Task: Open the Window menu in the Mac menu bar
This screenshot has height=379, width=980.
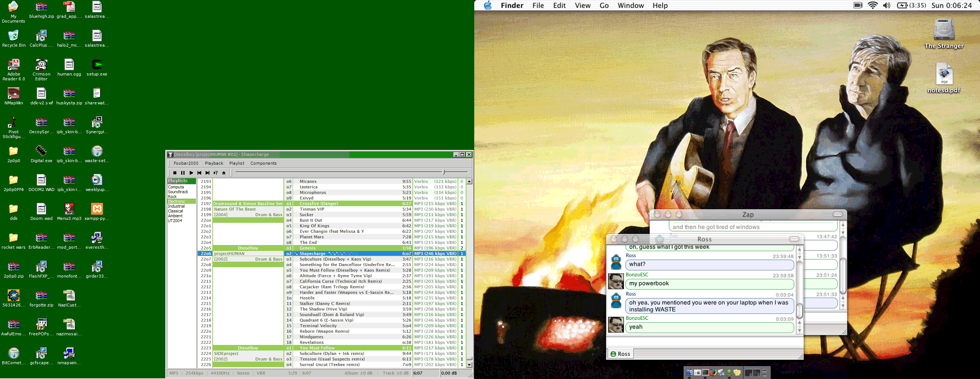Action: (x=631, y=5)
